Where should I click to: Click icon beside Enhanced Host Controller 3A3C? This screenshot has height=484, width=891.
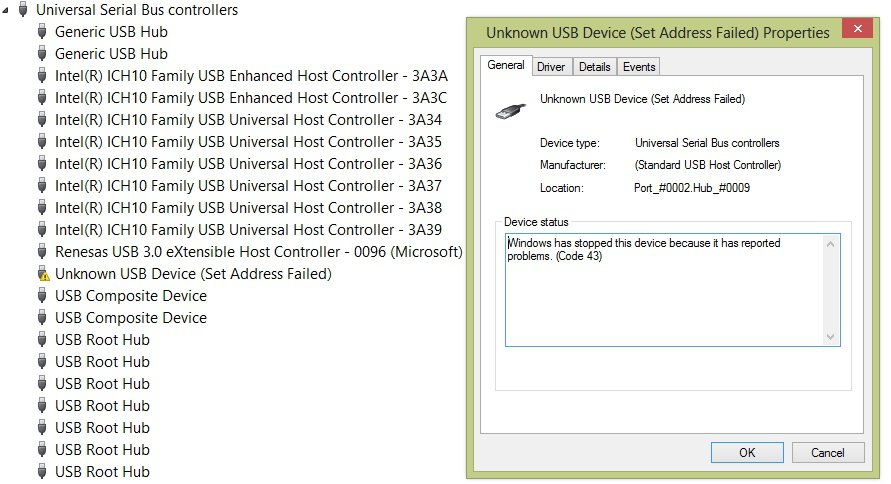(x=41, y=98)
